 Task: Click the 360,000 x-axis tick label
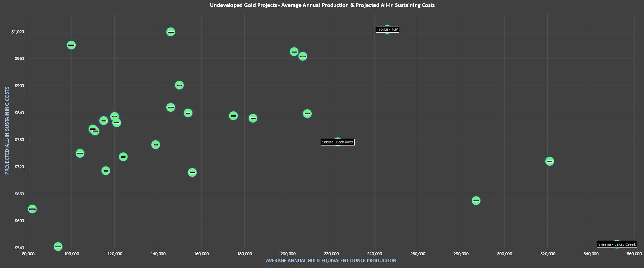[x=634, y=254]
